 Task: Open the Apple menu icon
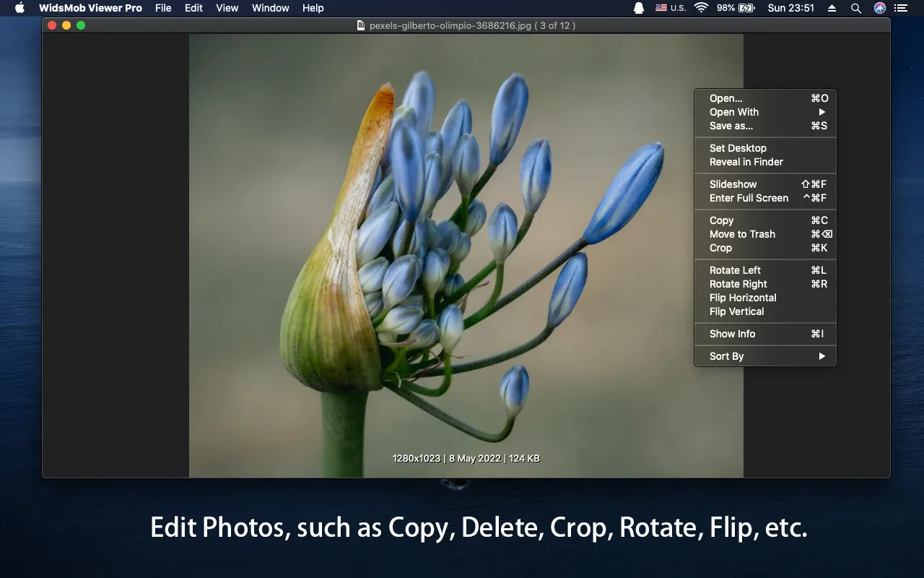(19, 8)
